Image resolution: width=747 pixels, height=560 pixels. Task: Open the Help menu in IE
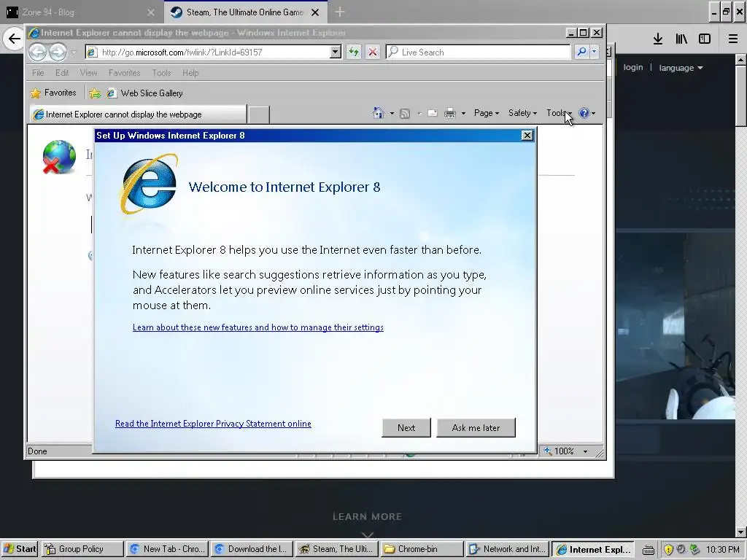pos(190,73)
